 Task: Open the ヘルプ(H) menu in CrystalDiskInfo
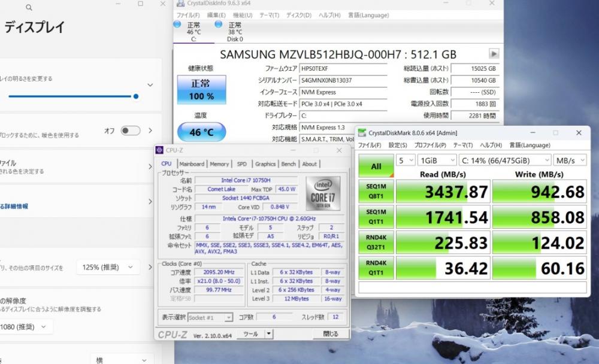(329, 16)
